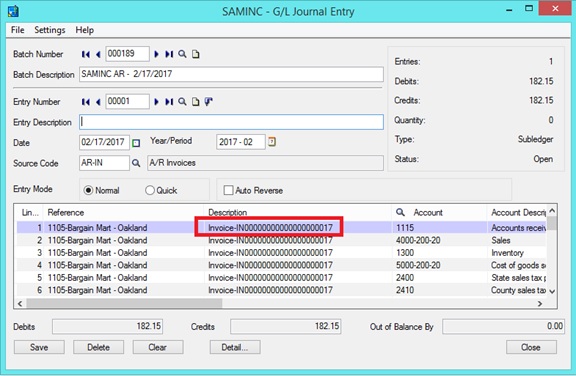
Task: Minimize the G/L Journal Entry window
Action: [x=509, y=10]
